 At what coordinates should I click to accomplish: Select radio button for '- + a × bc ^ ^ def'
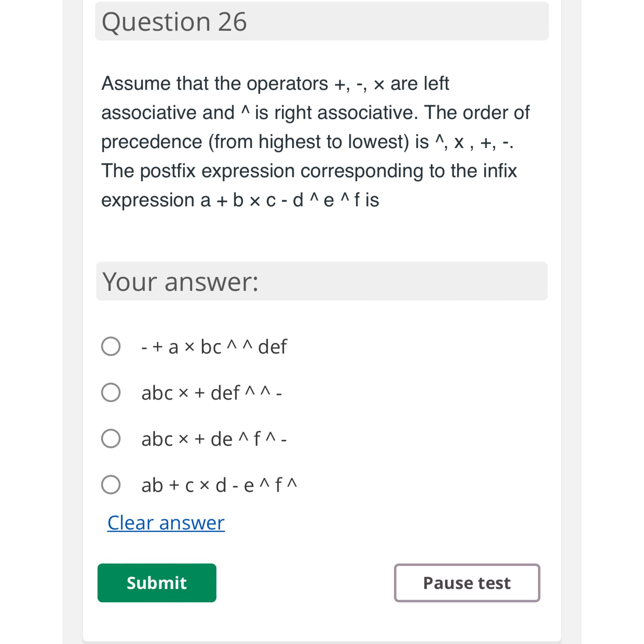111,346
